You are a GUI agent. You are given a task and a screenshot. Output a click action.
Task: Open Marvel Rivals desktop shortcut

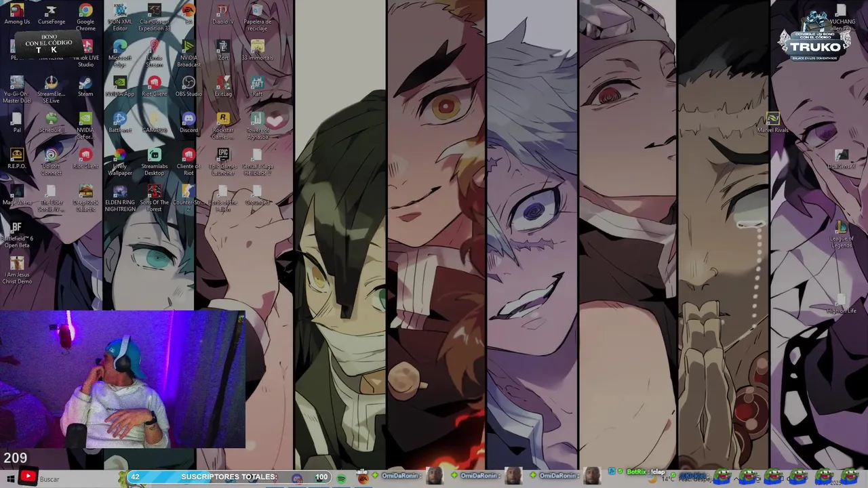773,123
